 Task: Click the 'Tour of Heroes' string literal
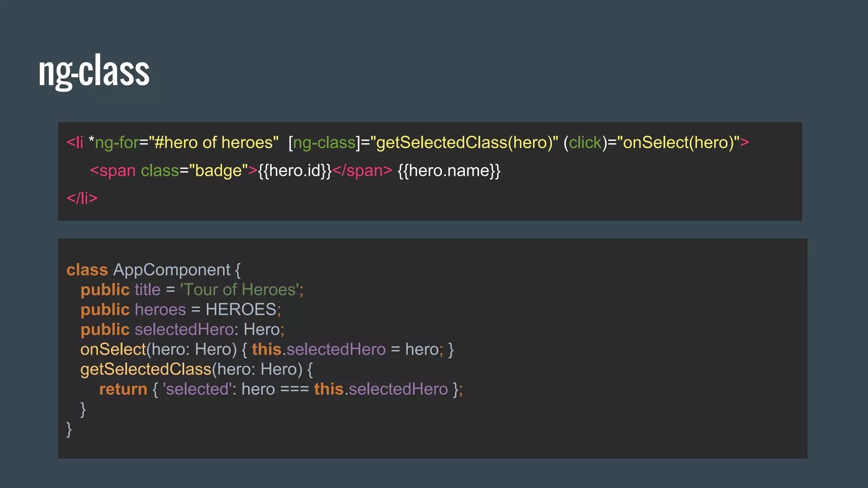click(240, 290)
